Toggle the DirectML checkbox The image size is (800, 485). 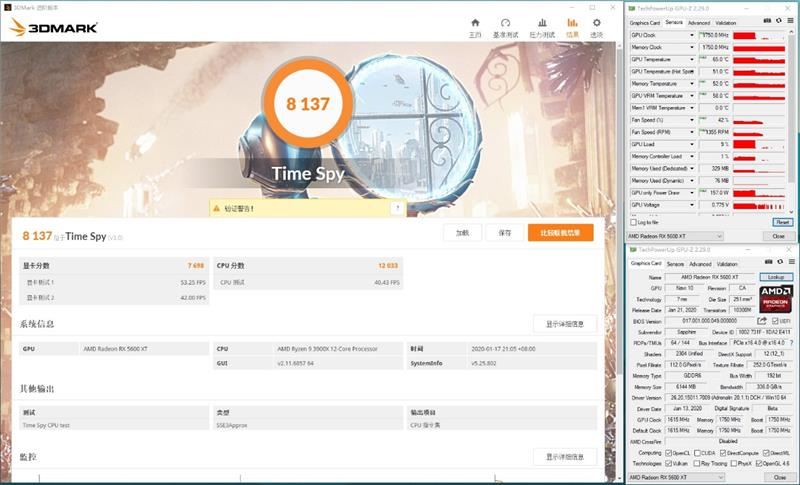(x=766, y=453)
